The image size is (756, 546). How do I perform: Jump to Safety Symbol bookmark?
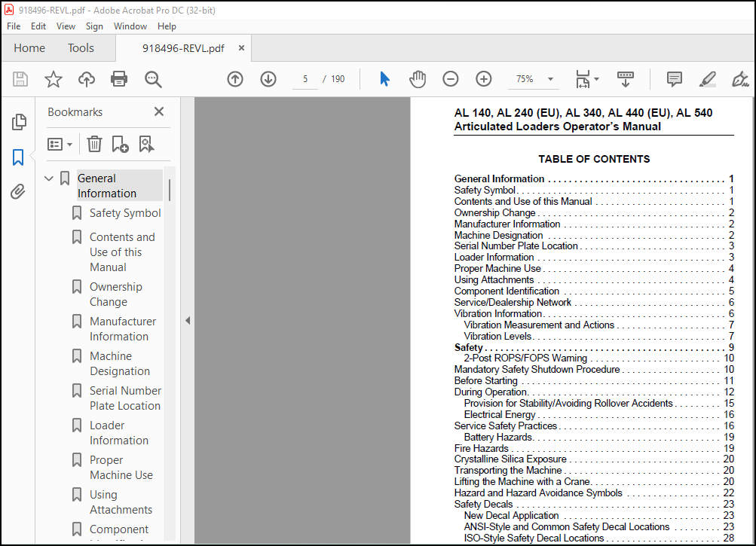[125, 213]
